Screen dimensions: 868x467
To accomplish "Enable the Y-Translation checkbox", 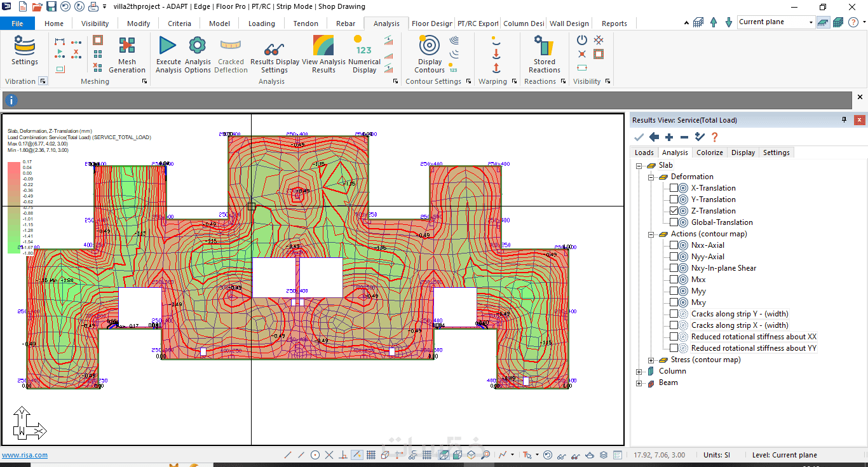I will tap(674, 200).
